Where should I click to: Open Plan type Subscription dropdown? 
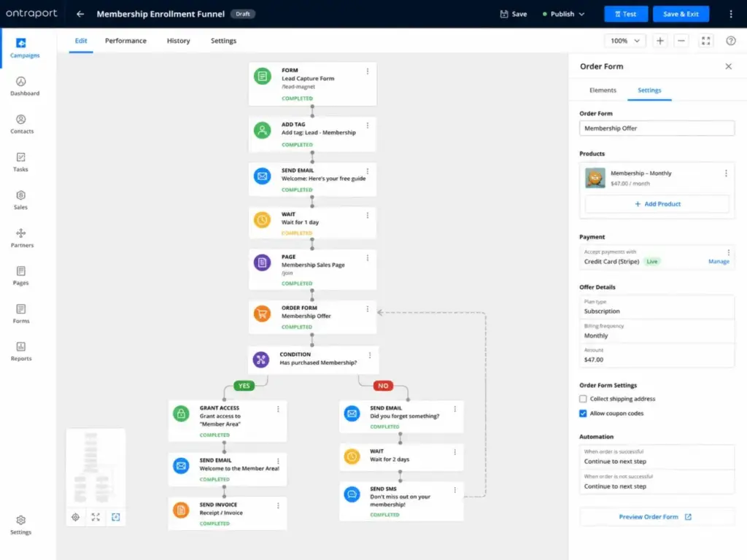657,307
